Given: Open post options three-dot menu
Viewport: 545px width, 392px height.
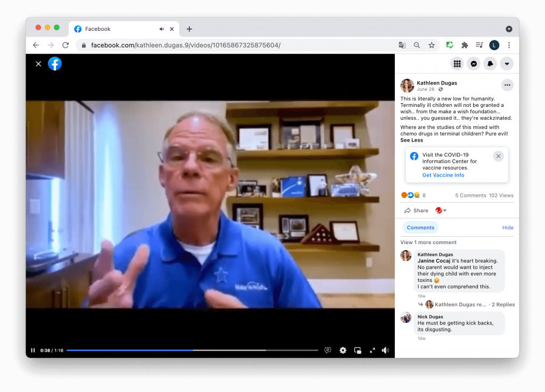Looking at the screenshot, I should pyautogui.click(x=507, y=85).
